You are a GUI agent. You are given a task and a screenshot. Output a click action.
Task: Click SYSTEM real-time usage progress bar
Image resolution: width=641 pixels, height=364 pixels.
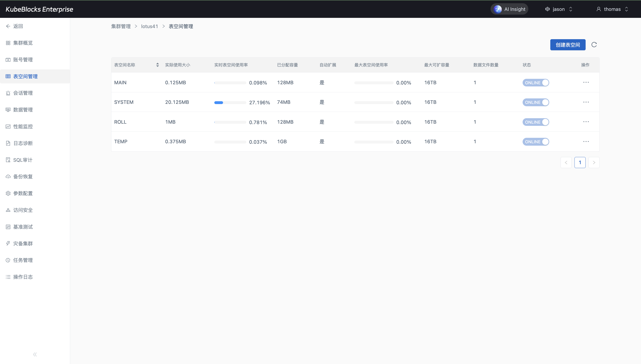pyautogui.click(x=230, y=103)
